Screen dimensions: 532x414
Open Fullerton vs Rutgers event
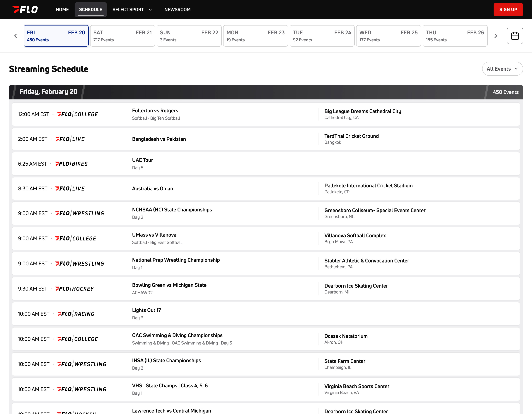pyautogui.click(x=266, y=114)
